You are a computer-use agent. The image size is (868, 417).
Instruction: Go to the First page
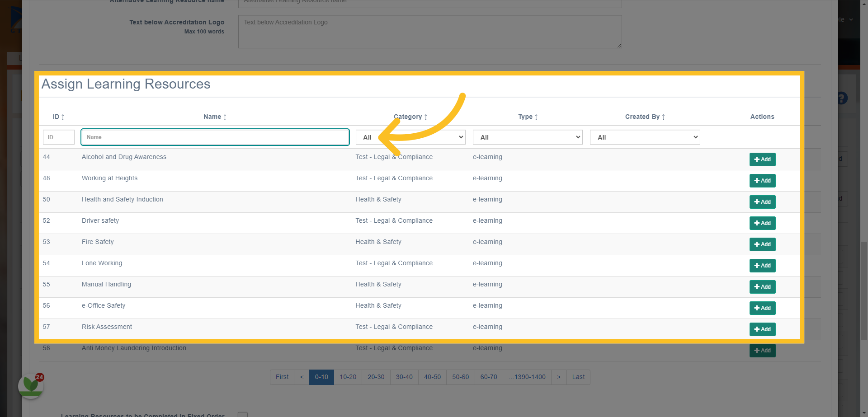pos(282,377)
